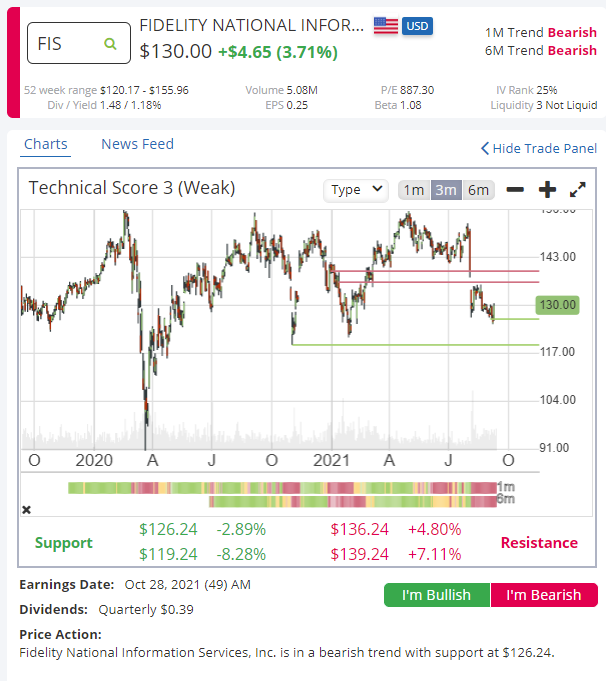This screenshot has width=606, height=681.
Task: Click 52 week range $120.17 - $155.96
Action: click(x=106, y=90)
